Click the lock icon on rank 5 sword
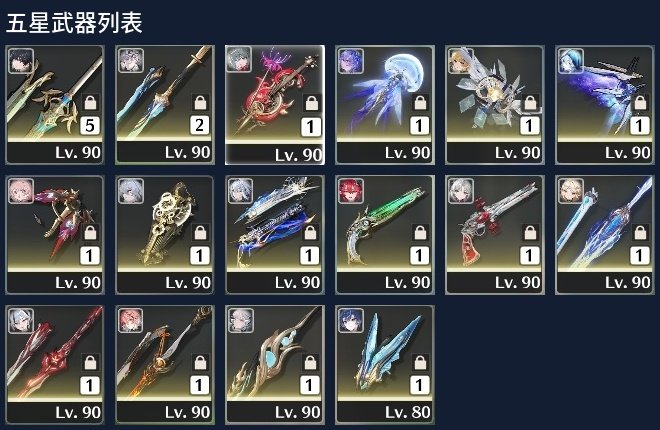The height and width of the screenshot is (430, 660). (90, 102)
